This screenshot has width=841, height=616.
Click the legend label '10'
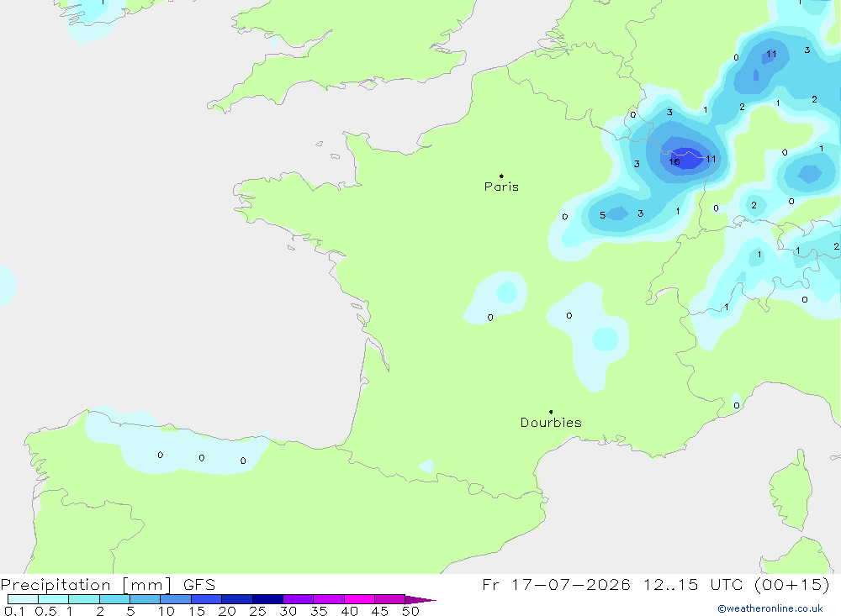click(167, 611)
